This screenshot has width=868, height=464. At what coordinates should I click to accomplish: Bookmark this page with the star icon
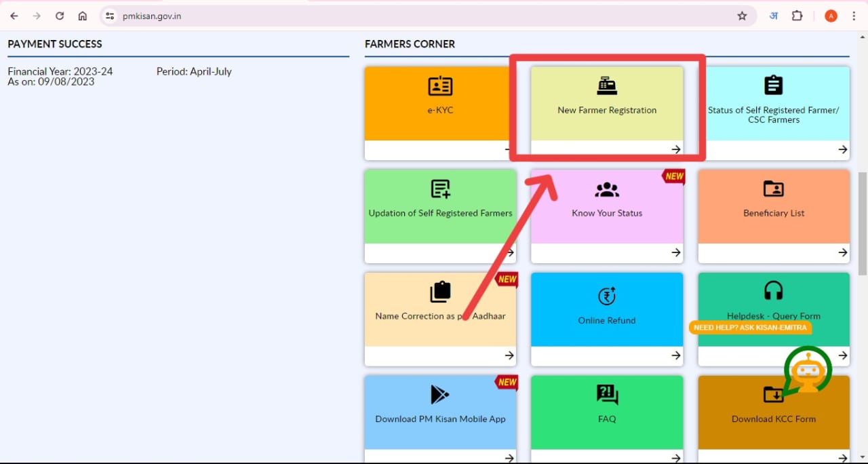(x=742, y=16)
